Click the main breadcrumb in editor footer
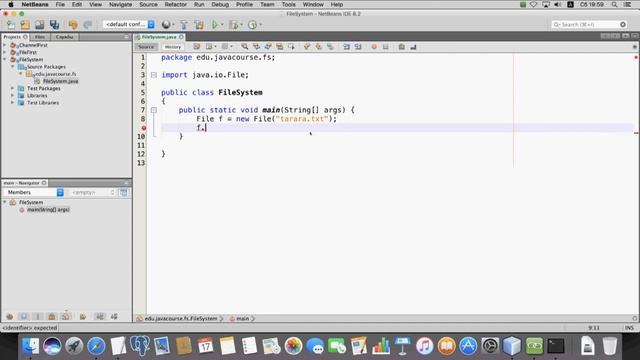The height and width of the screenshot is (360, 640). tap(242, 318)
